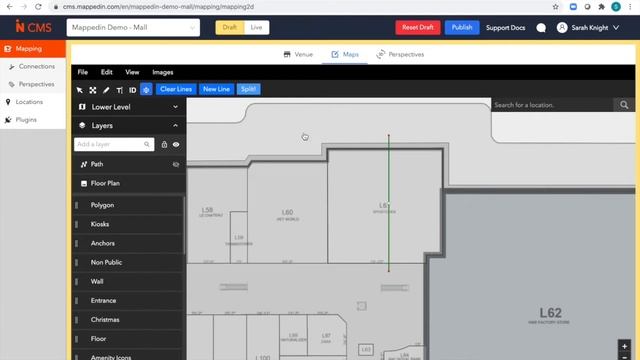This screenshot has height=360, width=640.
Task: Open the Mappedin Demo - Mall venue dropdown
Action: point(133,27)
